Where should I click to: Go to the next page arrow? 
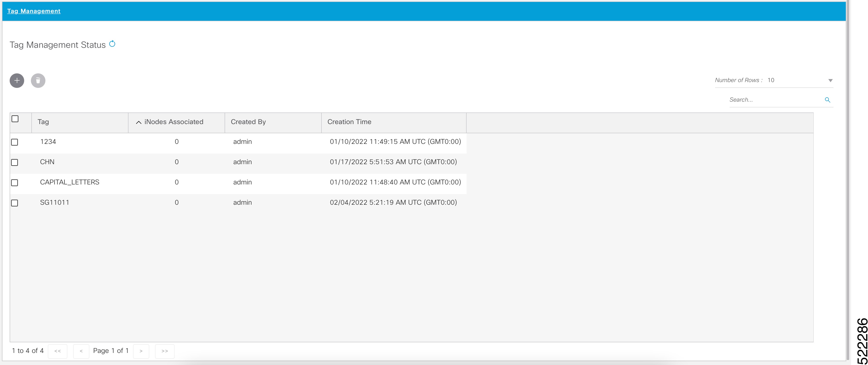[x=141, y=351]
